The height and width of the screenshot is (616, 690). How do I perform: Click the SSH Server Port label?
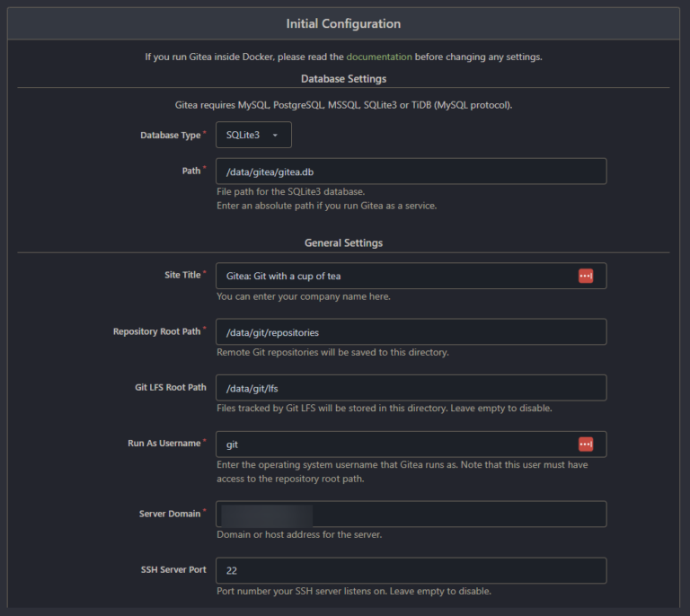(173, 570)
